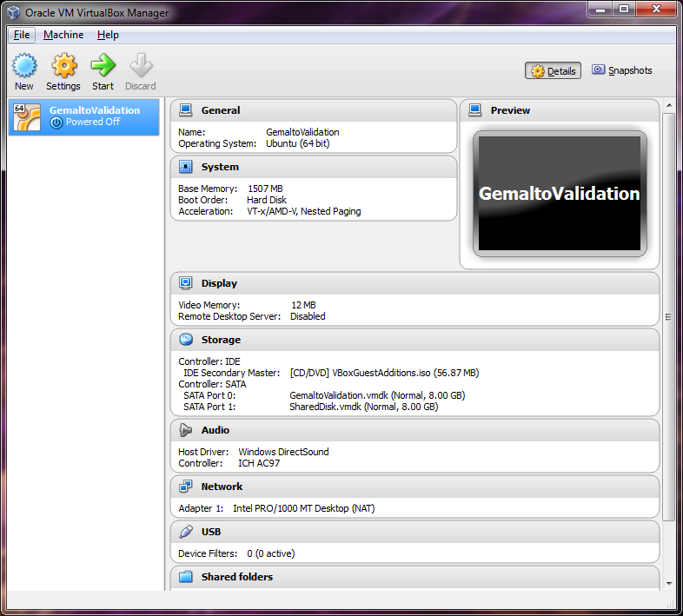
Task: Click the System section chip icon
Action: pos(186,167)
